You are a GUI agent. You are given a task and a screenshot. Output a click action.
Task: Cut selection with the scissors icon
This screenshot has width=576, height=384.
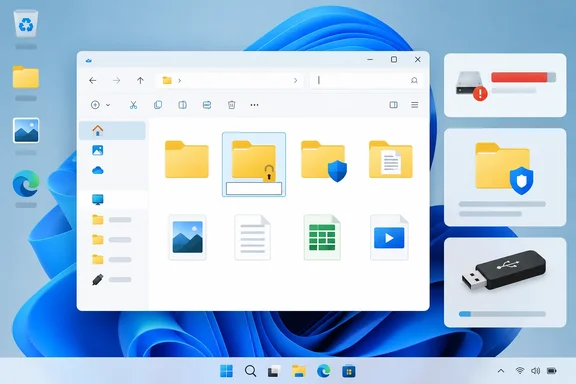133,105
